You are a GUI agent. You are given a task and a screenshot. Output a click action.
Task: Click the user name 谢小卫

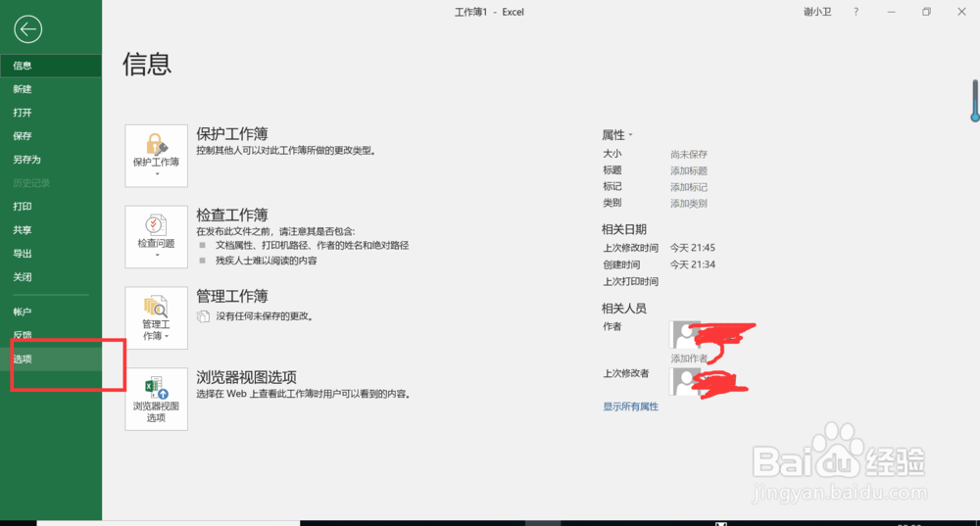click(817, 12)
